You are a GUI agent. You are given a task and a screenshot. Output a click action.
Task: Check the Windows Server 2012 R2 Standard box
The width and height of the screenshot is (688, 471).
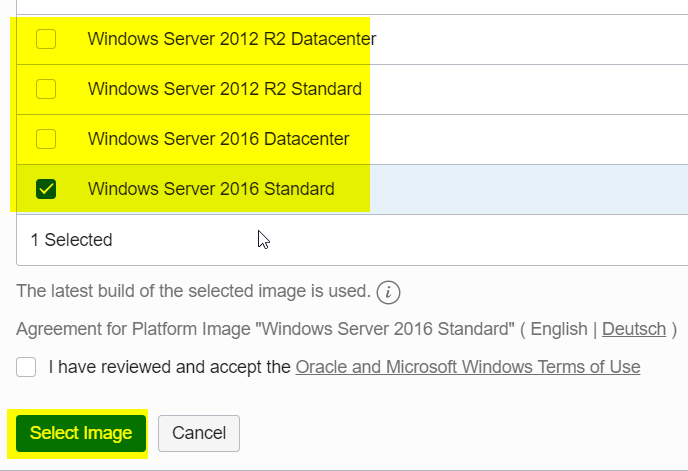coord(46,89)
